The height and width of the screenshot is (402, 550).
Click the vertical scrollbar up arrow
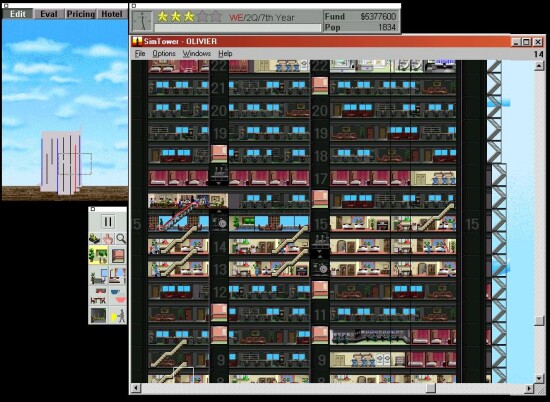click(539, 65)
